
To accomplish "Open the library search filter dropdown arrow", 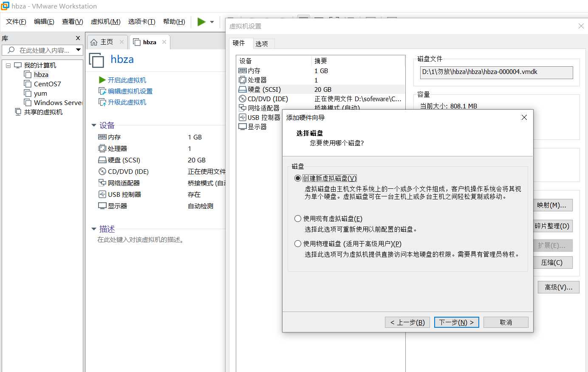I will point(78,50).
